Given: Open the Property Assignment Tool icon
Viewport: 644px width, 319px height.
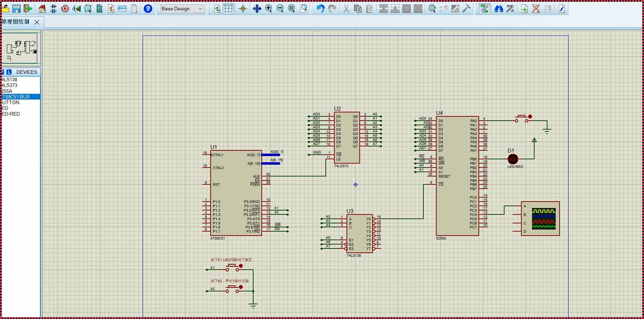Looking at the screenshot, I should [510, 9].
